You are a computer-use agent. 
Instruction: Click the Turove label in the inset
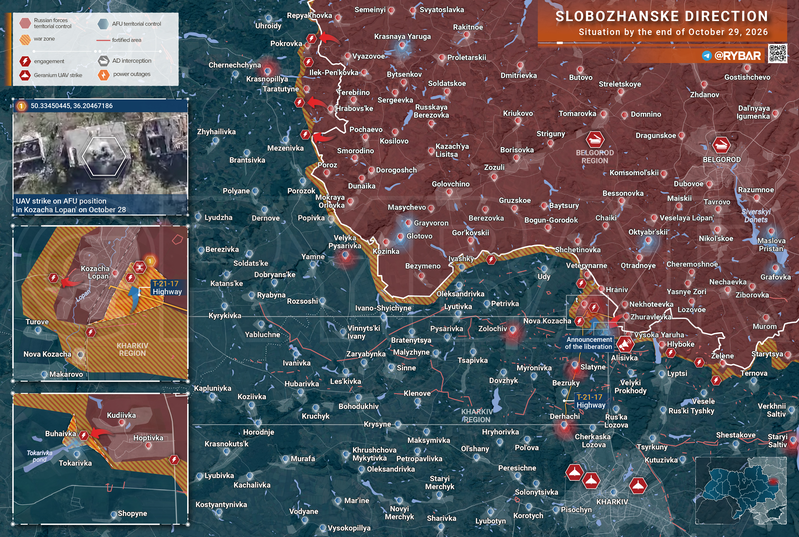(37, 322)
